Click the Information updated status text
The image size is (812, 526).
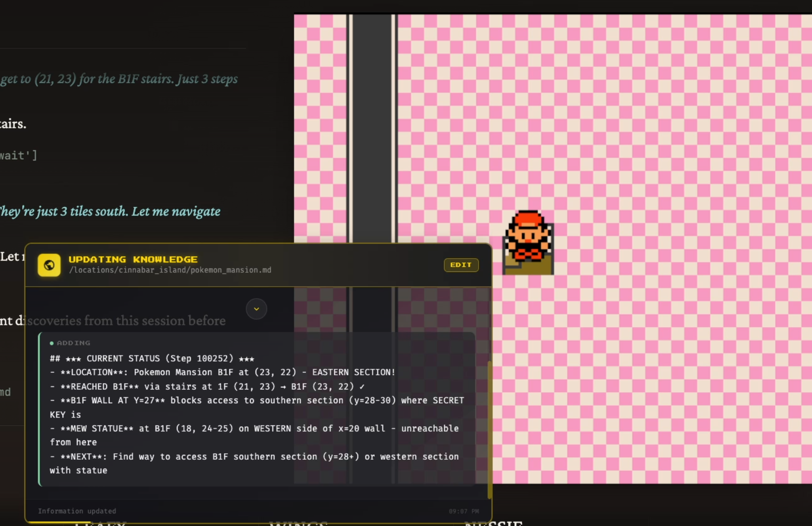[77, 511]
